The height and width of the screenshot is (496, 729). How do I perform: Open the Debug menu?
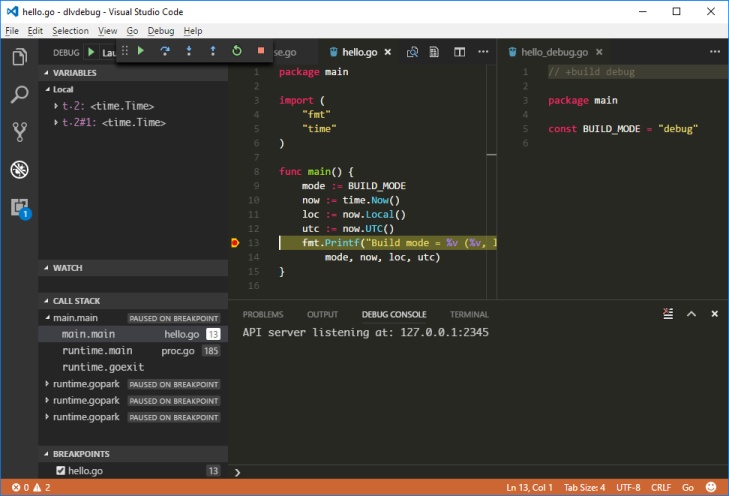point(161,31)
